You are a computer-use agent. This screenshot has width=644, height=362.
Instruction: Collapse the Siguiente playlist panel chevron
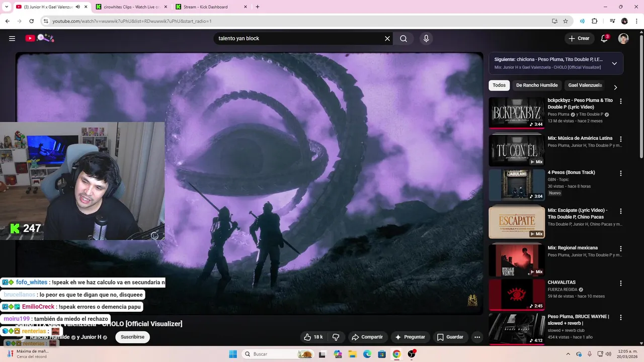pos(614,63)
